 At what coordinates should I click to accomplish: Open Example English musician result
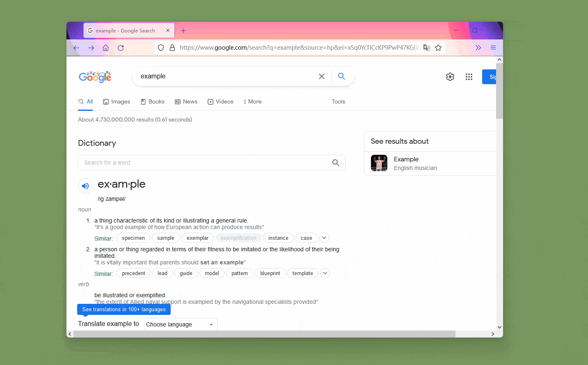(x=430, y=163)
